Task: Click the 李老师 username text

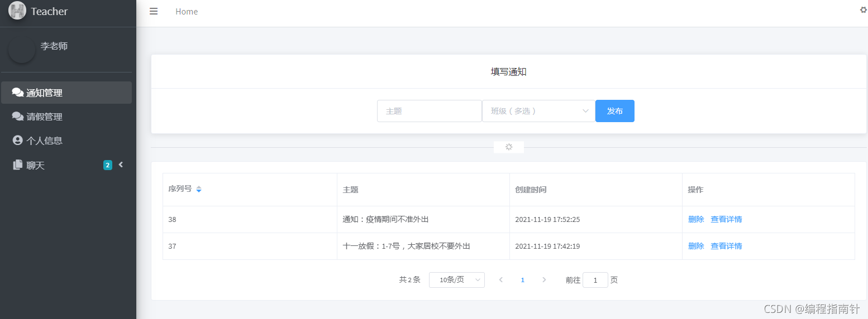Action: pyautogui.click(x=54, y=46)
